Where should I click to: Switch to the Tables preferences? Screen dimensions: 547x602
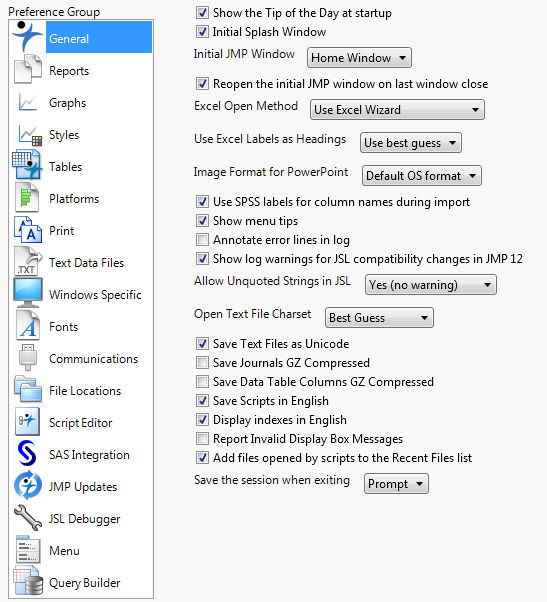[66, 167]
